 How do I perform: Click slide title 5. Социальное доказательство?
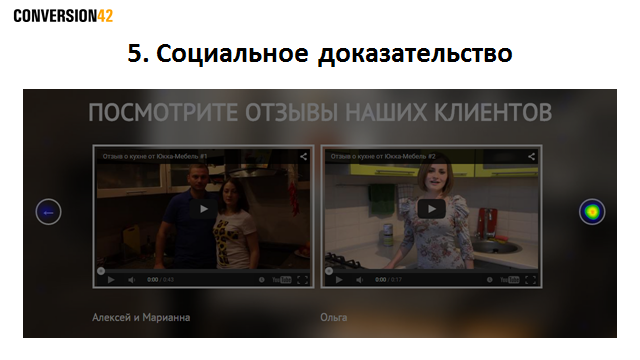coord(320,53)
